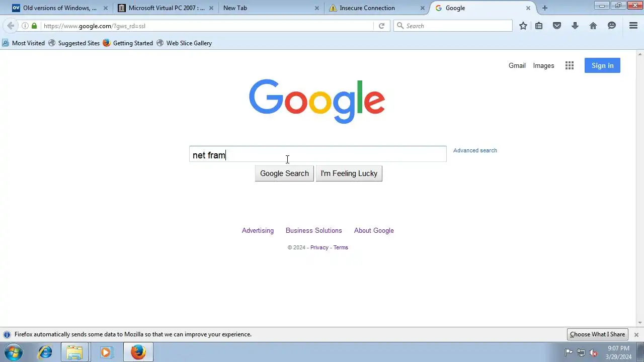644x362 pixels.
Task: Launch Internet Explorer from taskbar
Action: click(45, 352)
